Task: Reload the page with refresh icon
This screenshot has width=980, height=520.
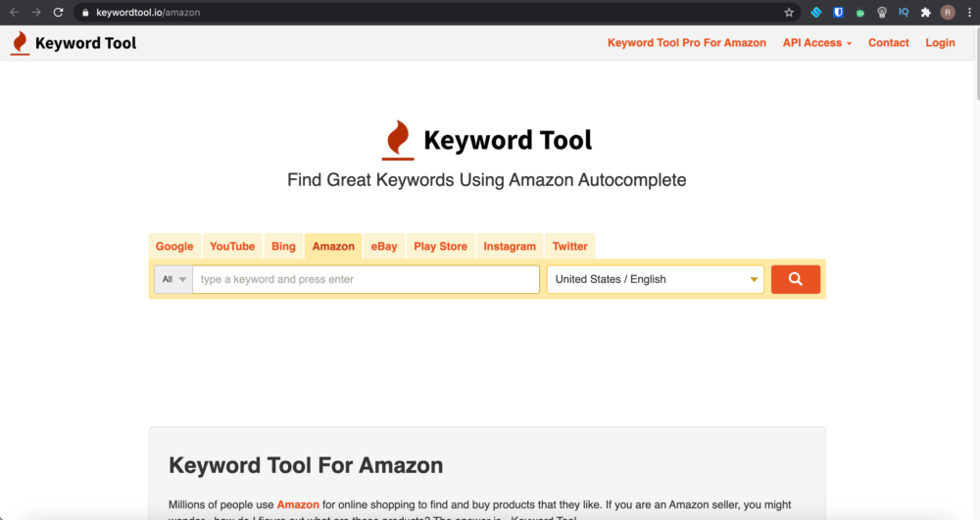Action: (x=58, y=13)
